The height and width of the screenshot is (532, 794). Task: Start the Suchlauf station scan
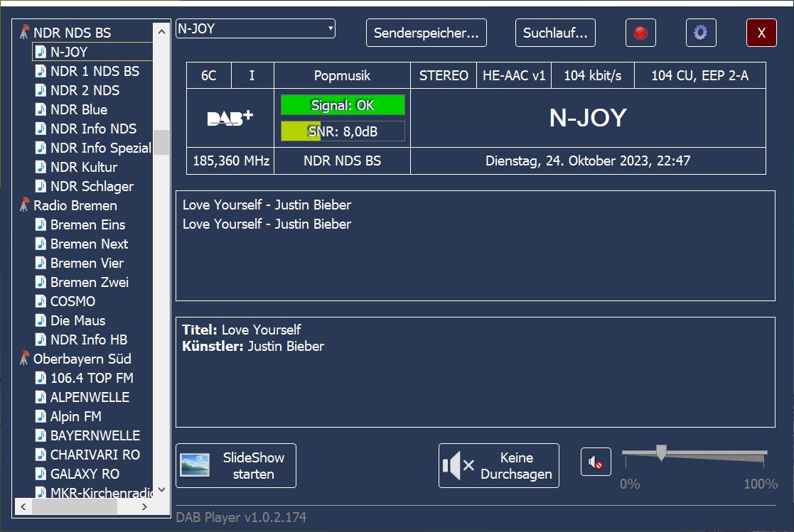pyautogui.click(x=555, y=33)
